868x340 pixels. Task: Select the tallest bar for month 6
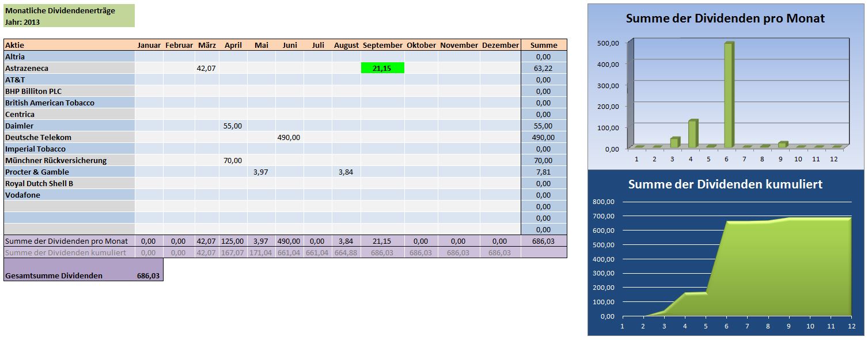pyautogui.click(x=729, y=95)
